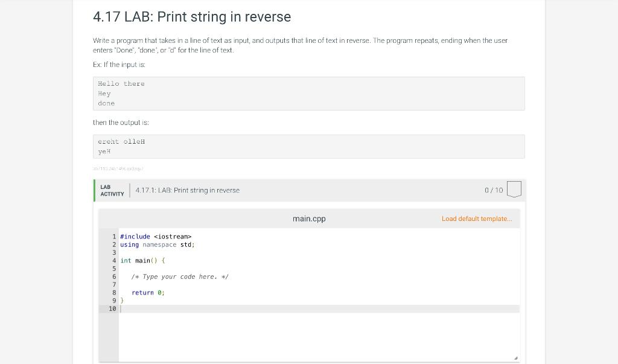Click the return 0; statement

[147, 292]
